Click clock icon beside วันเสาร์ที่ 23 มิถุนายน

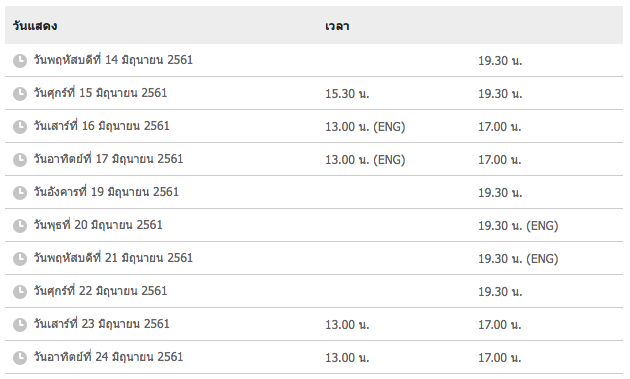[20, 324]
